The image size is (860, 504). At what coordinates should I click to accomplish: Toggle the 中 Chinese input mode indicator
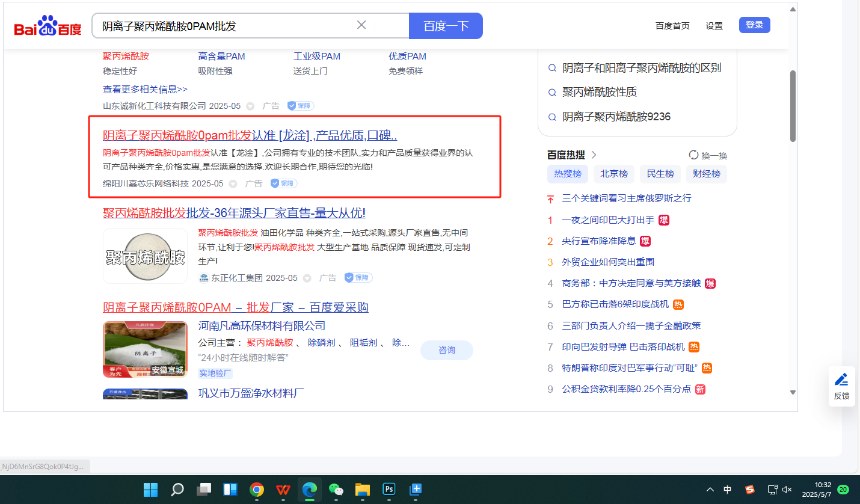coord(728,490)
